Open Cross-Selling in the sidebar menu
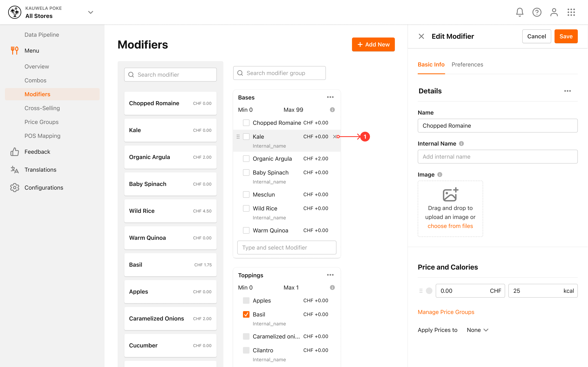 click(42, 108)
